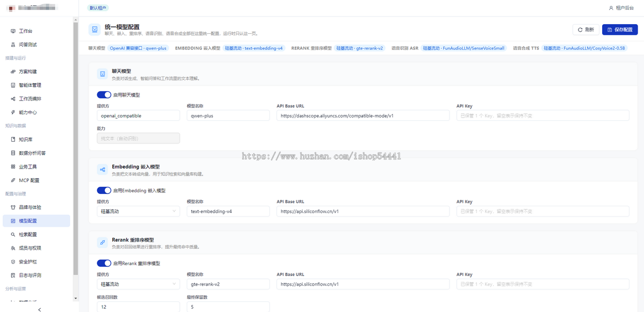Screen dimensions: 644x312
Task: Go to 问答测试 menu item
Action: (x=36, y=45)
